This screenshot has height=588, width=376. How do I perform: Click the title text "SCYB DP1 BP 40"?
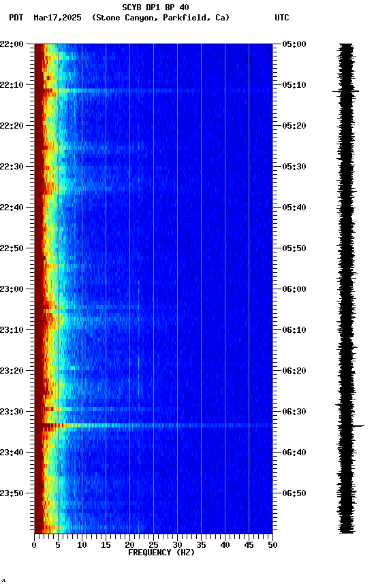click(155, 7)
